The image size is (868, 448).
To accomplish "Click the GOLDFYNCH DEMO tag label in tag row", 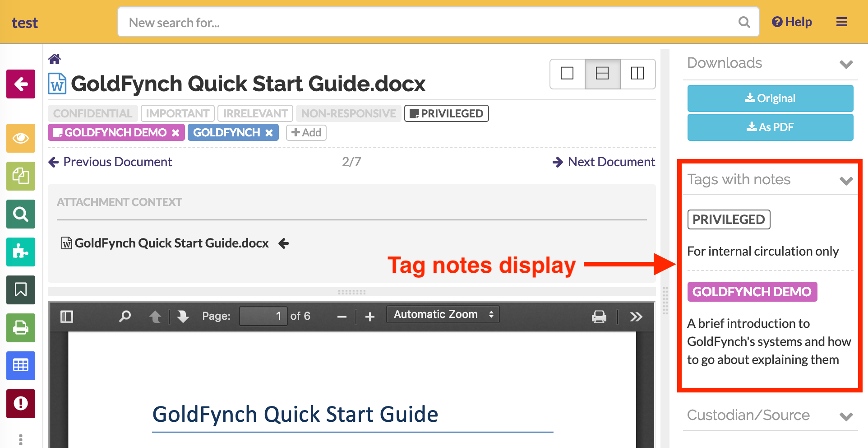I will coord(115,133).
